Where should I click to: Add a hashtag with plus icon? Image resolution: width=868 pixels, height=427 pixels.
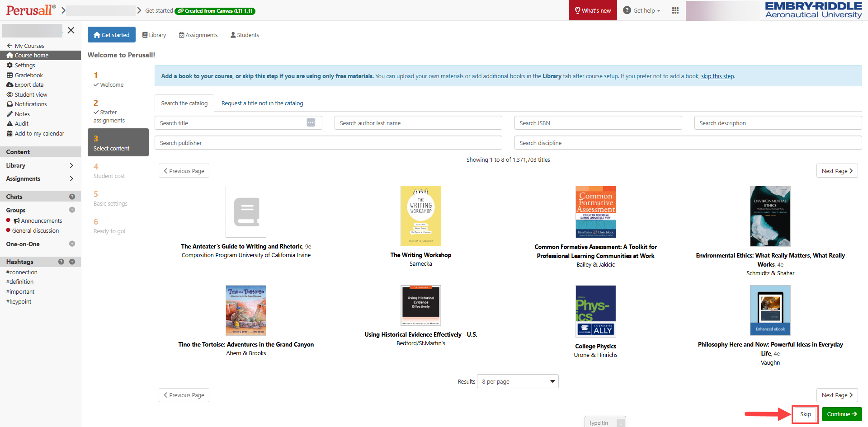tap(72, 262)
